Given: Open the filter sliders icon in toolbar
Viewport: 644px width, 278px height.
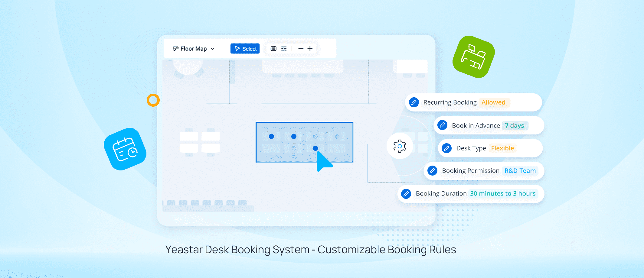Looking at the screenshot, I should pyautogui.click(x=284, y=49).
